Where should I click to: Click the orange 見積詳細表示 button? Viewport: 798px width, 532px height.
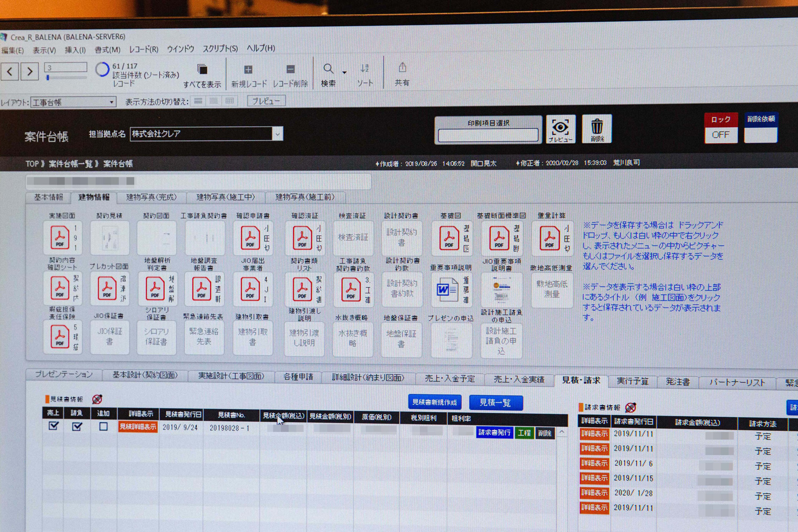click(138, 427)
